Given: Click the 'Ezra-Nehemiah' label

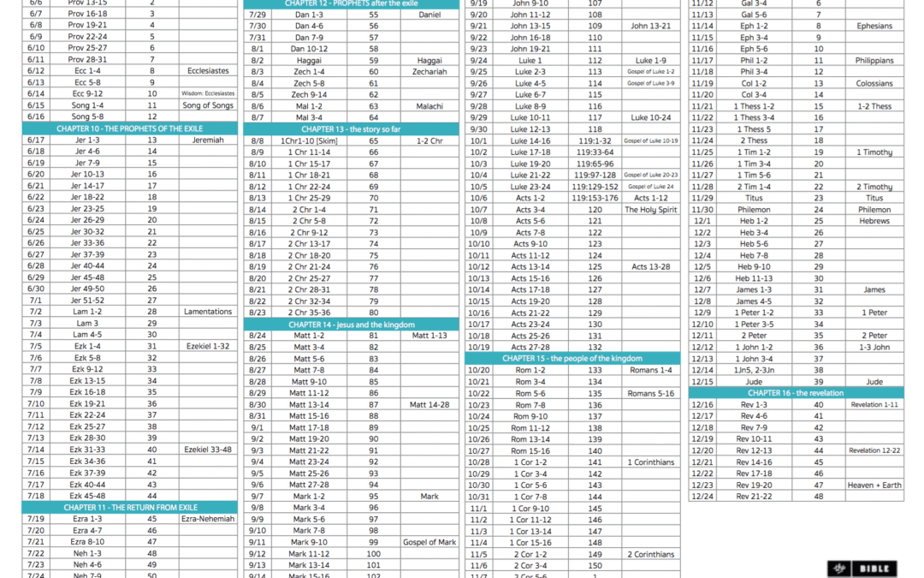Looking at the screenshot, I should coord(208,519).
